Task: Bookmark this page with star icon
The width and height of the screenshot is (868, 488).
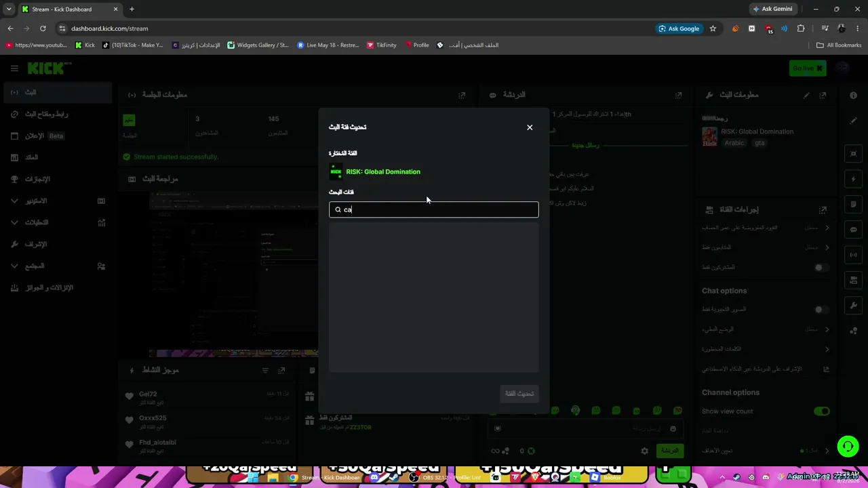Action: [713, 28]
